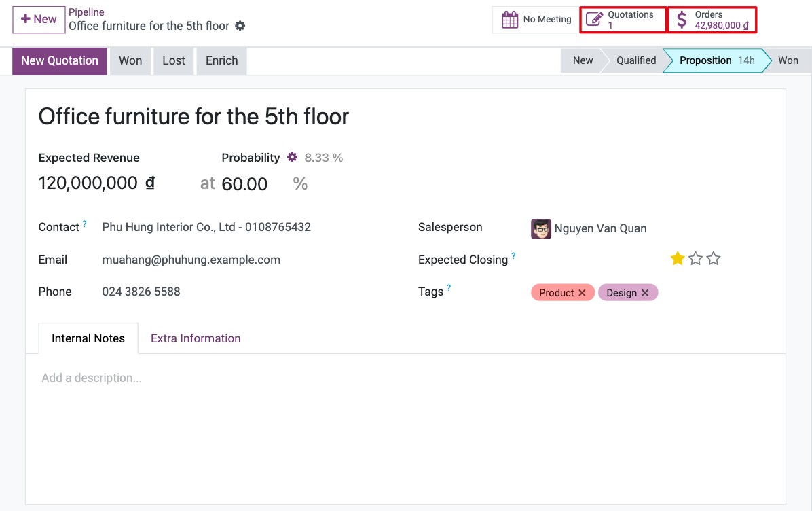
Task: Show the Expected Closing help tooltip
Action: pyautogui.click(x=513, y=255)
